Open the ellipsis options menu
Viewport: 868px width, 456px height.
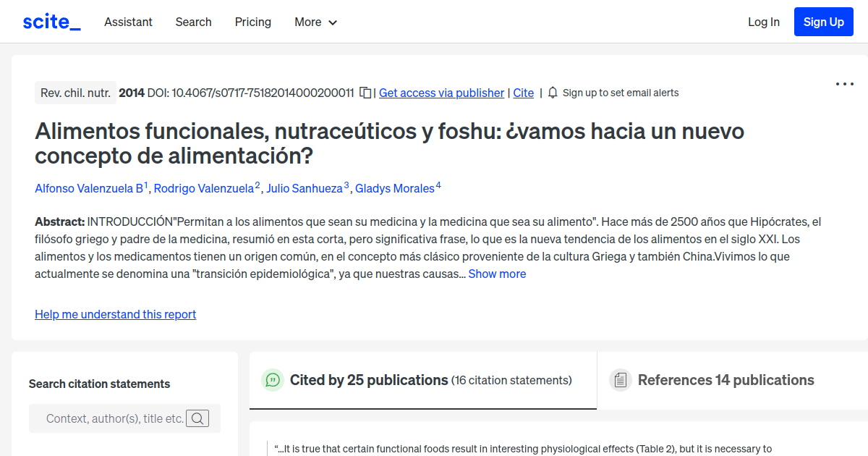[844, 84]
